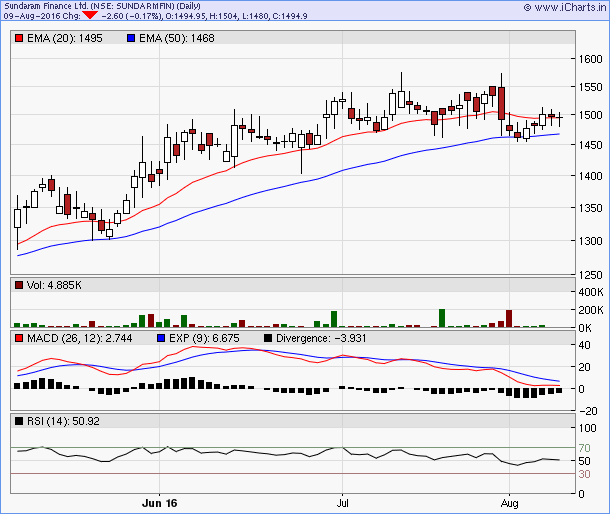Image resolution: width=610 pixels, height=514 pixels.
Task: Click the -20 MACD axis label
Action: coord(588,411)
